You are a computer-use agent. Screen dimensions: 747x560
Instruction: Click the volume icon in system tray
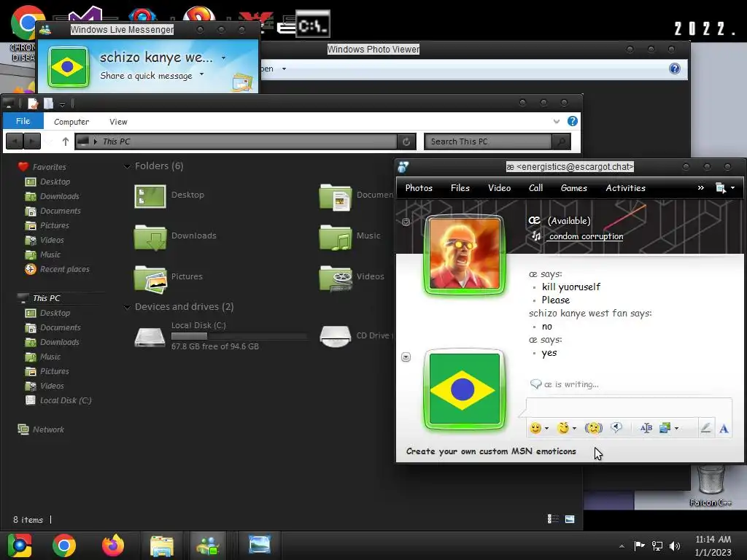click(x=675, y=545)
